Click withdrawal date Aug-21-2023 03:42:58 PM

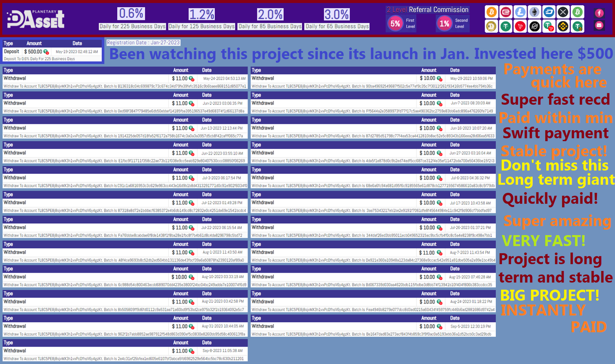click(222, 302)
